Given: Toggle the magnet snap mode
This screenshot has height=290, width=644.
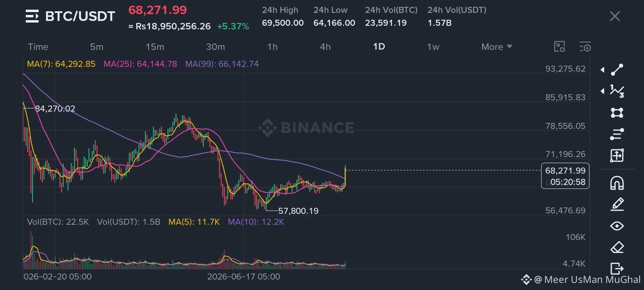Looking at the screenshot, I should (x=617, y=183).
